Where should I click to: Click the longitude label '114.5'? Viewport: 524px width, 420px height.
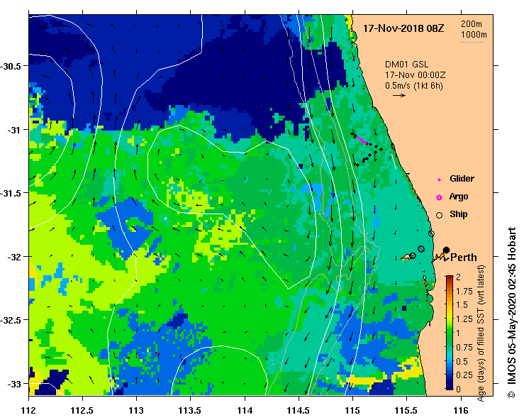pos(299,410)
